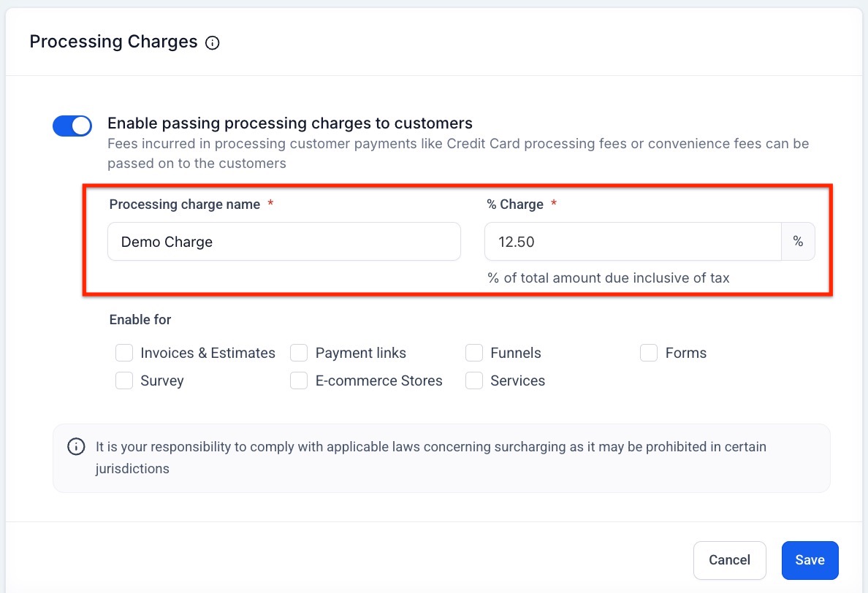Check the E-commerce Stores checkbox
Screen dimensions: 868x593
(299, 380)
